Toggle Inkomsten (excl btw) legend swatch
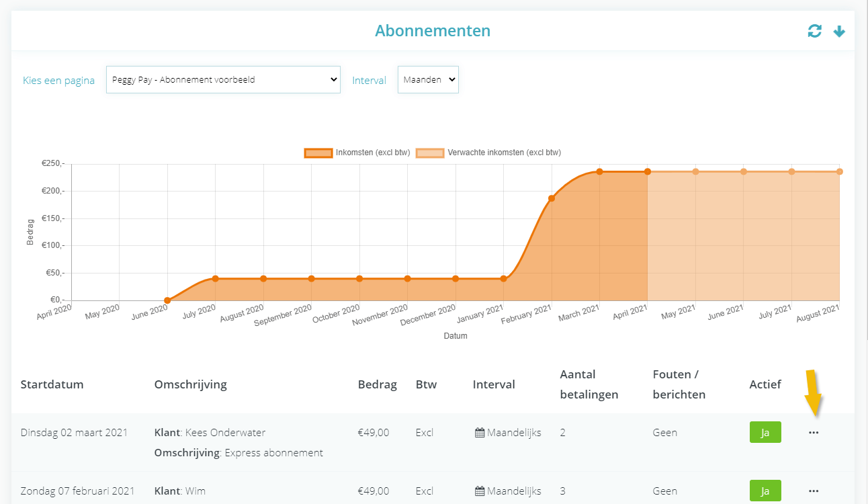 pyautogui.click(x=318, y=153)
